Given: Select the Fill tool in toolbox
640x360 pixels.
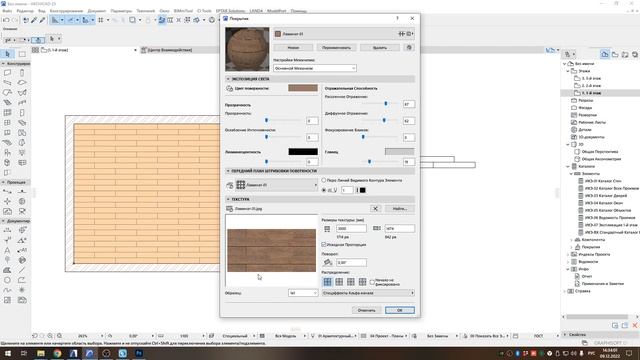Looking at the screenshot, I should pyautogui.click(x=7, y=270).
